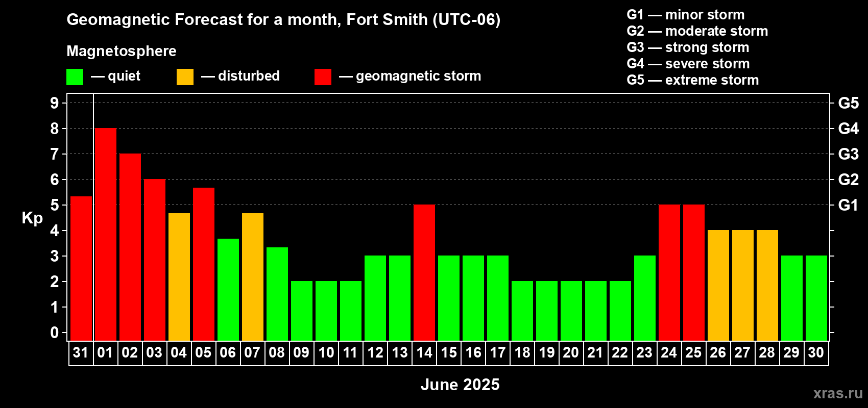
Task: Click the date label 10
Action: [x=326, y=352]
